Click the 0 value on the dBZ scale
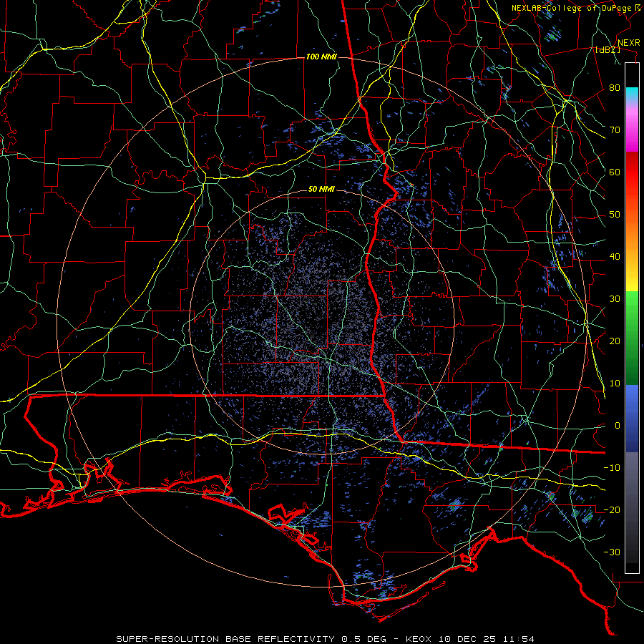This screenshot has width=644, height=644. pos(618,426)
